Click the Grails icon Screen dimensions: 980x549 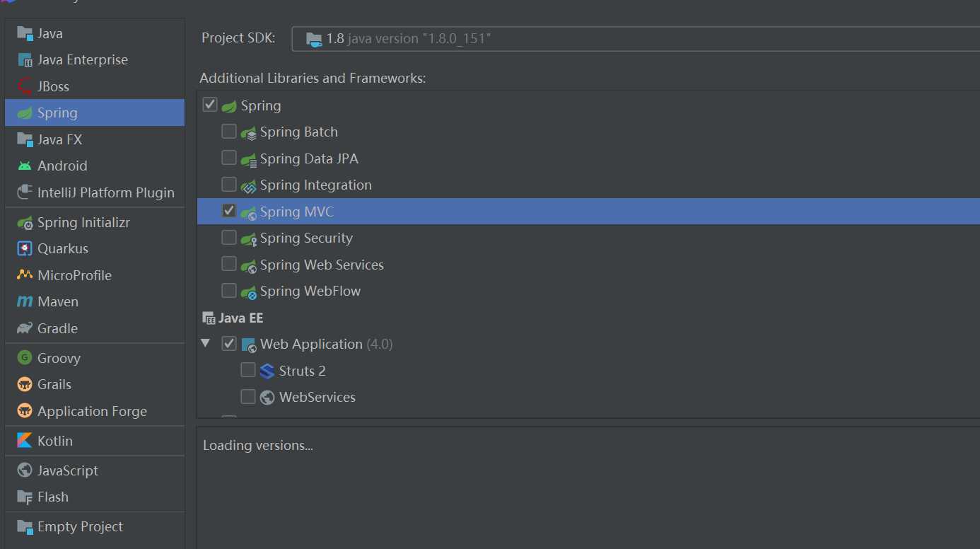(25, 384)
